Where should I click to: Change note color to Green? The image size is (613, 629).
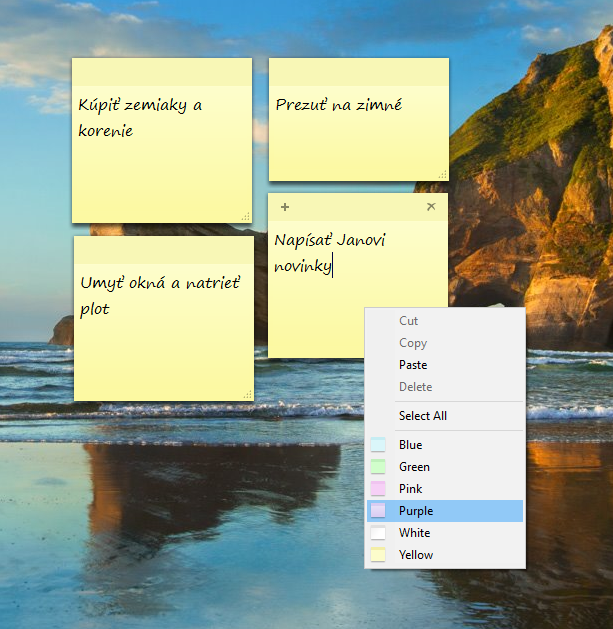click(x=445, y=467)
